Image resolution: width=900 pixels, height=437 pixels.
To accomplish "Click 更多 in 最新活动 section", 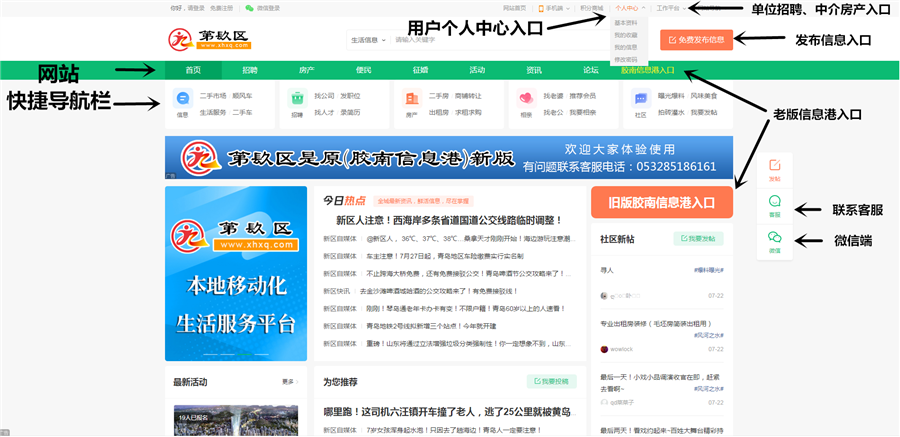I will coord(290,381).
